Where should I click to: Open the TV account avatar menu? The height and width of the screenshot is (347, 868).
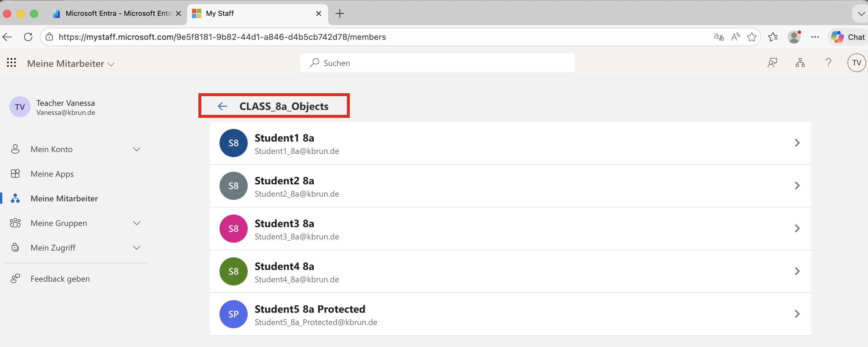tap(856, 63)
